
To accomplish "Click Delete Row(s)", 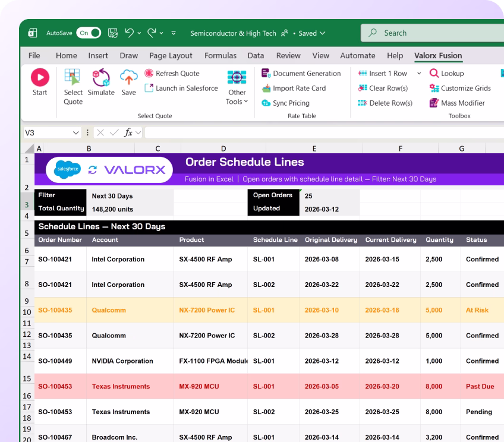I will coord(385,103).
